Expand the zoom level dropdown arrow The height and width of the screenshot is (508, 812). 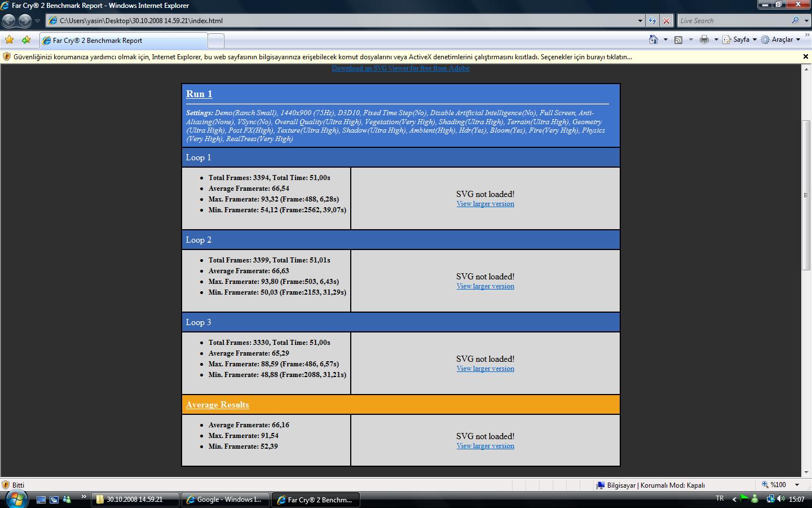[x=797, y=485]
